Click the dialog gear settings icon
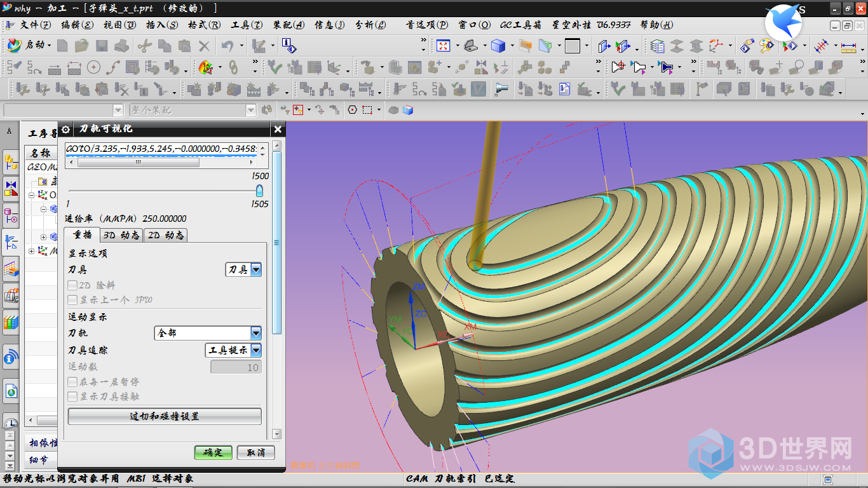The image size is (868, 488). [65, 129]
